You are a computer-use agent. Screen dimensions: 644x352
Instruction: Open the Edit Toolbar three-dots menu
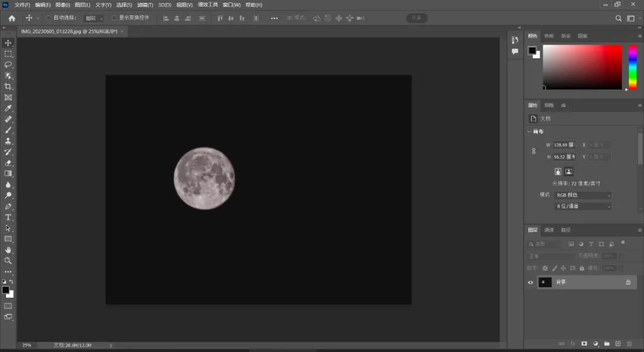pos(8,272)
